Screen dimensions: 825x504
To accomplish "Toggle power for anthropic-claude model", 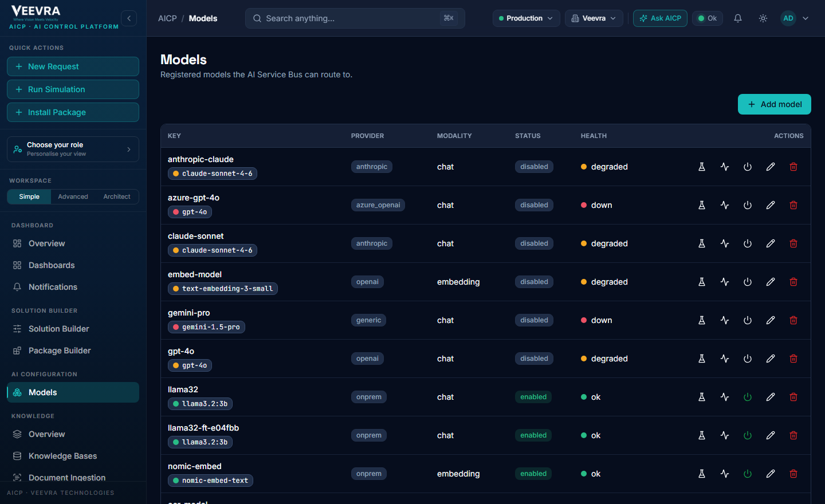I will tap(748, 167).
